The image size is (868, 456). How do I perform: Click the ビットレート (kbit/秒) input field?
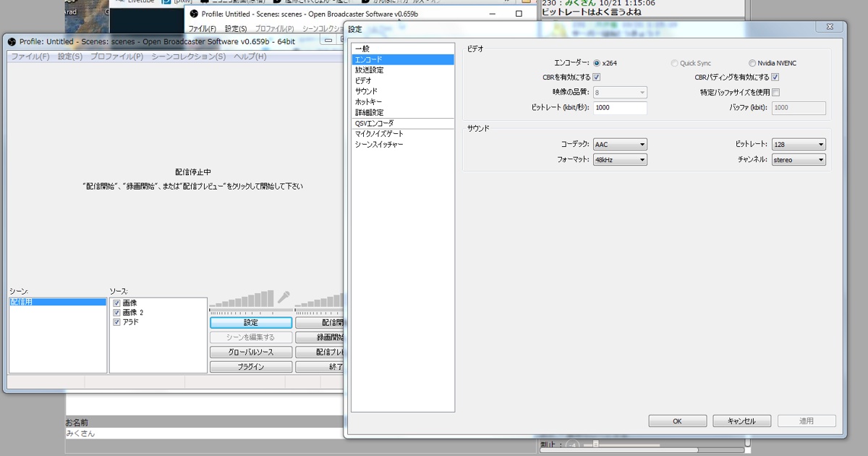coord(620,108)
